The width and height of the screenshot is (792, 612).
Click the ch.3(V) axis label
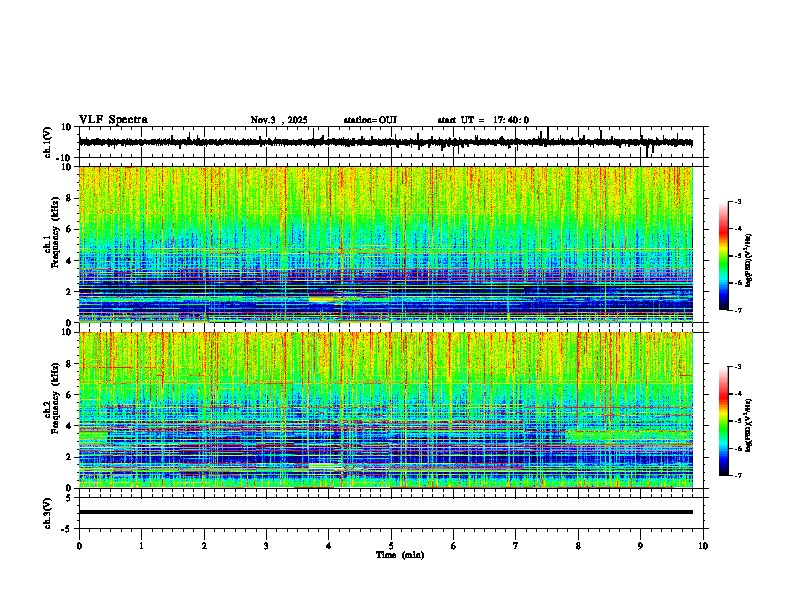point(48,513)
